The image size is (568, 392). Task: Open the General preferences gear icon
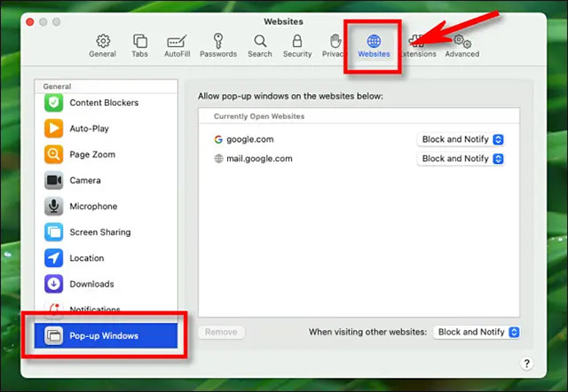click(x=103, y=42)
